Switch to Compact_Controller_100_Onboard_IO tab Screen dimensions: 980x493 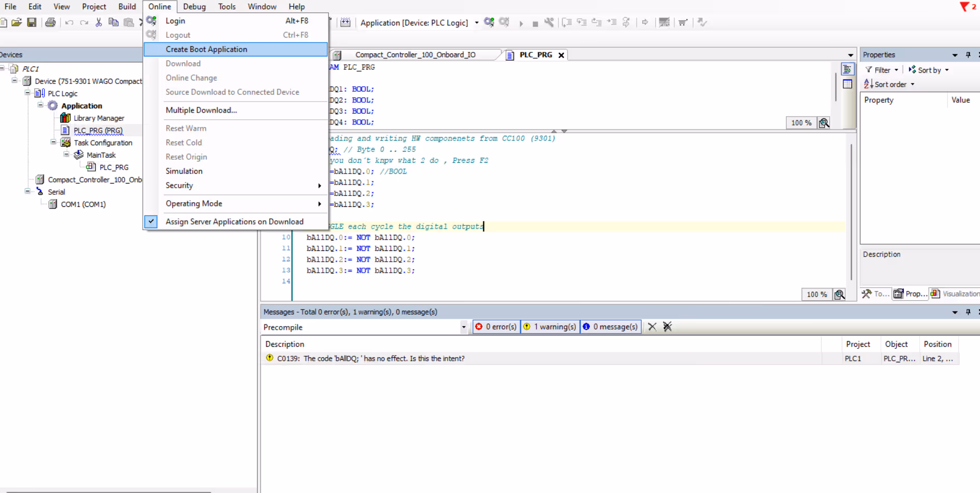click(x=415, y=54)
